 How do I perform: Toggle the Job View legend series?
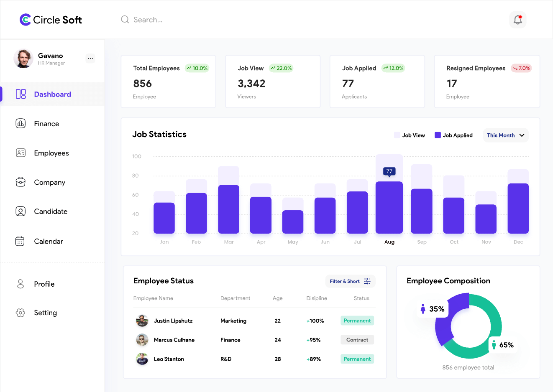409,135
